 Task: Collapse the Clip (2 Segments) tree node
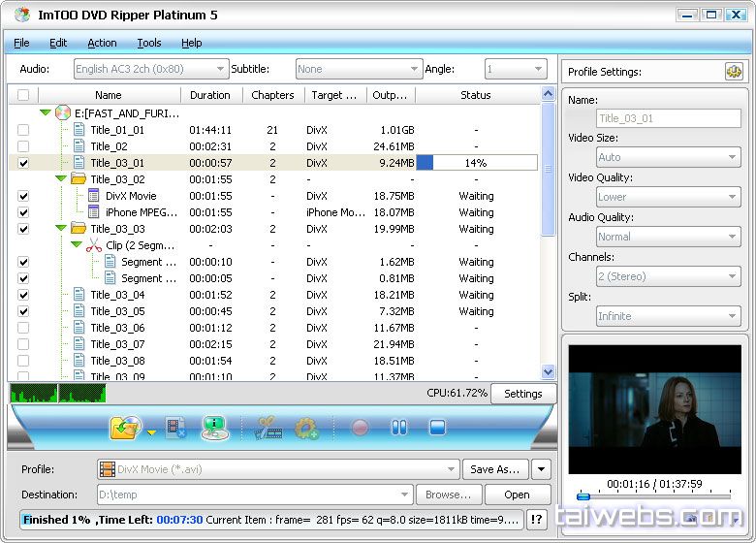[x=77, y=245]
